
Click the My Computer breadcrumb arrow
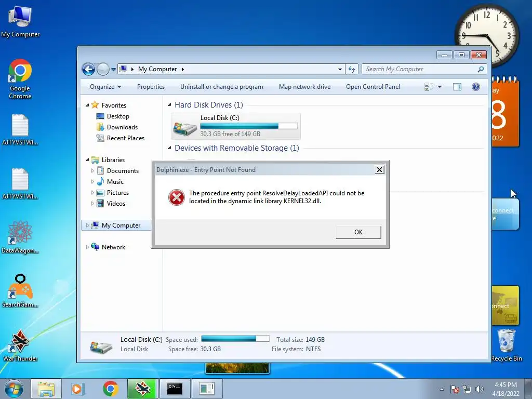182,69
